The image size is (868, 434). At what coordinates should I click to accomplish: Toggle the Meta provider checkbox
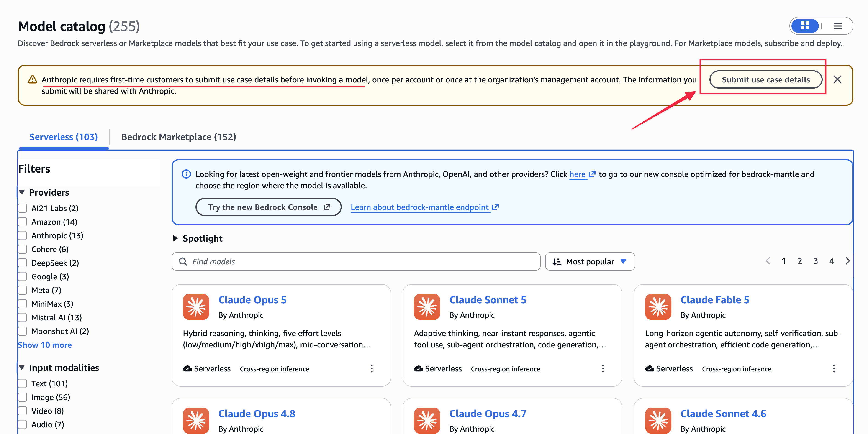point(23,290)
